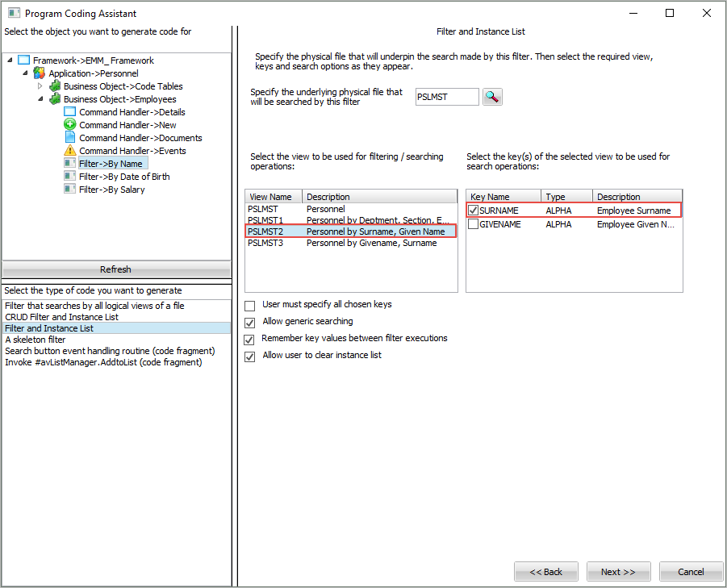This screenshot has height=588, width=727.
Task: Click the Framework EMM_Framework tree icon
Action: [23, 60]
